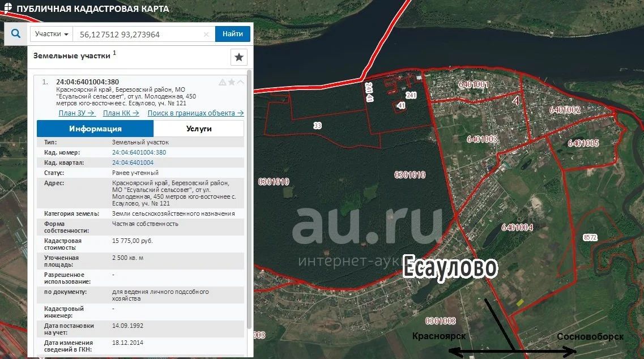Click the status value Ранее учтенный
Image resolution: width=644 pixels, height=359 pixels.
[135, 173]
